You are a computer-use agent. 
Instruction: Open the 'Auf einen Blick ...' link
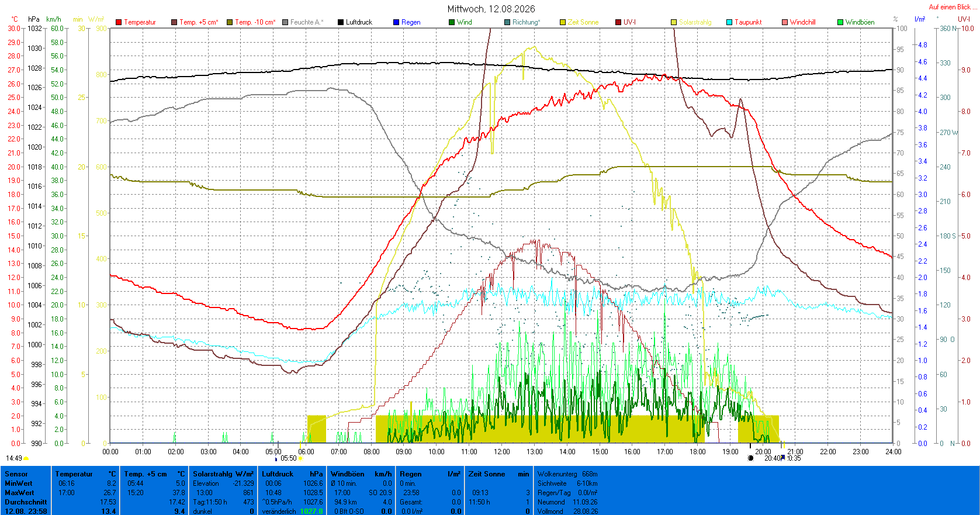pos(953,7)
